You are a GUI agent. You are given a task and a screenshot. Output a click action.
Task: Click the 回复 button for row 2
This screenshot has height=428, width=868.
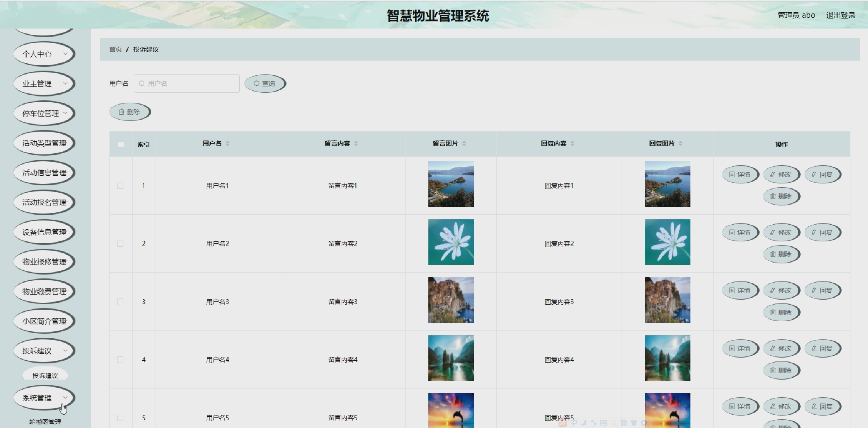pos(822,233)
